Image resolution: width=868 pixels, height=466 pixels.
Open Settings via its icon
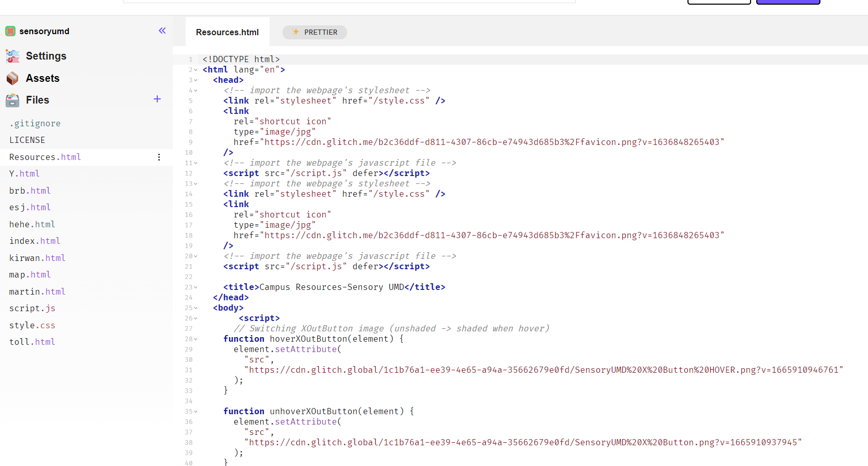point(12,56)
